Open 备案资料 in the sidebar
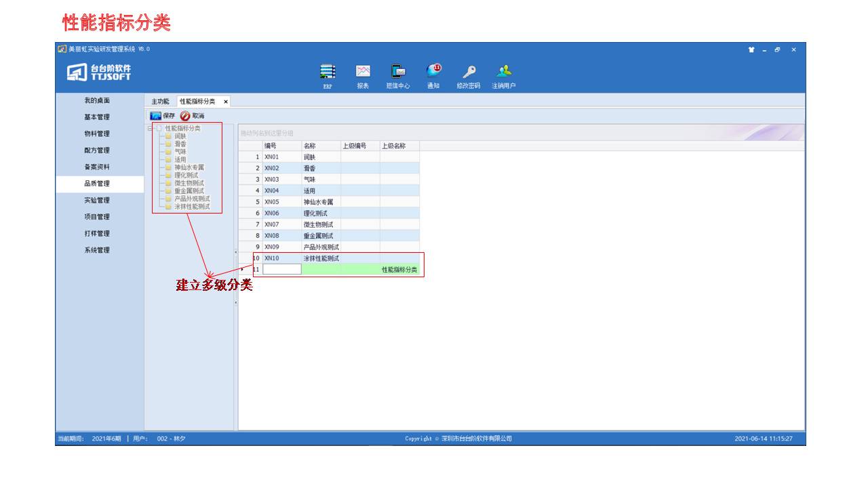The width and height of the screenshot is (868, 488). pos(97,167)
